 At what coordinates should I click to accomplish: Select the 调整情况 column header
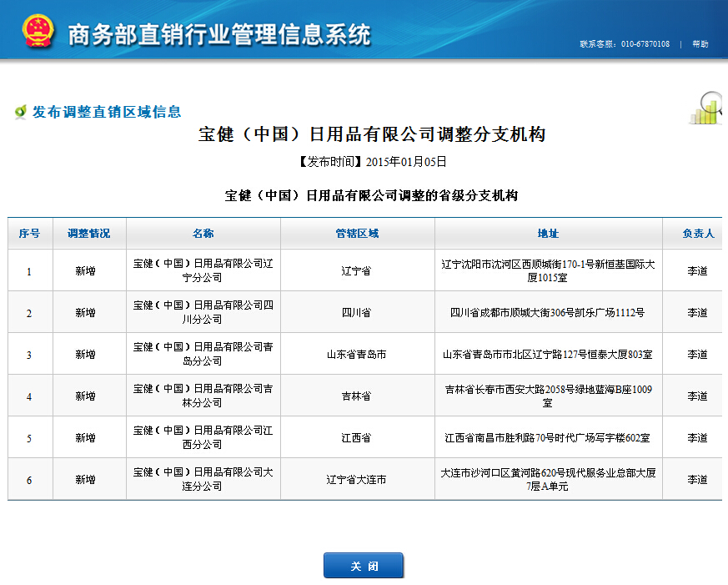click(x=88, y=234)
